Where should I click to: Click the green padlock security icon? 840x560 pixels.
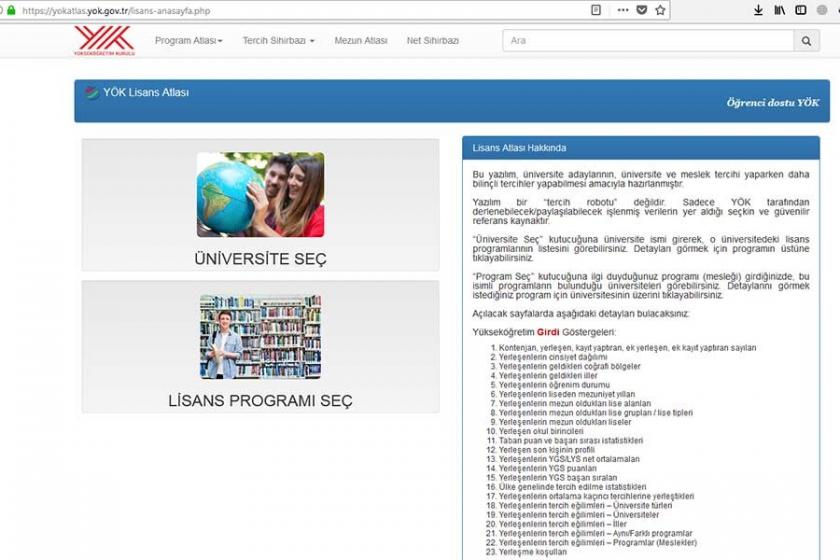[x=11, y=10]
